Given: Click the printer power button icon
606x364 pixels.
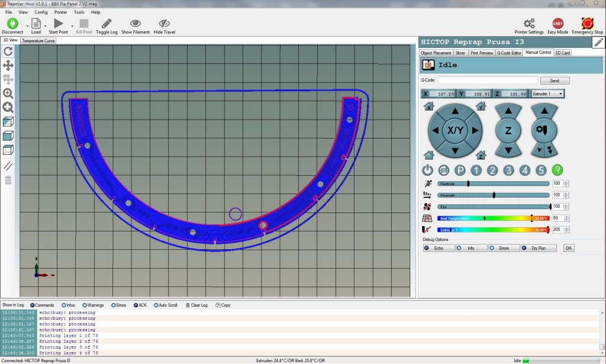Looking at the screenshot, I should tap(428, 170).
